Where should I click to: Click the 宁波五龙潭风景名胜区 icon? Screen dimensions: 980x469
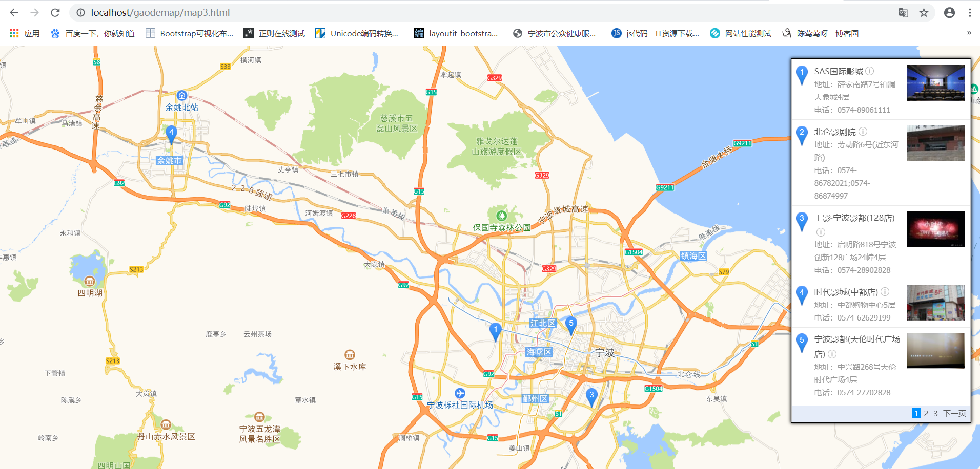point(259,417)
